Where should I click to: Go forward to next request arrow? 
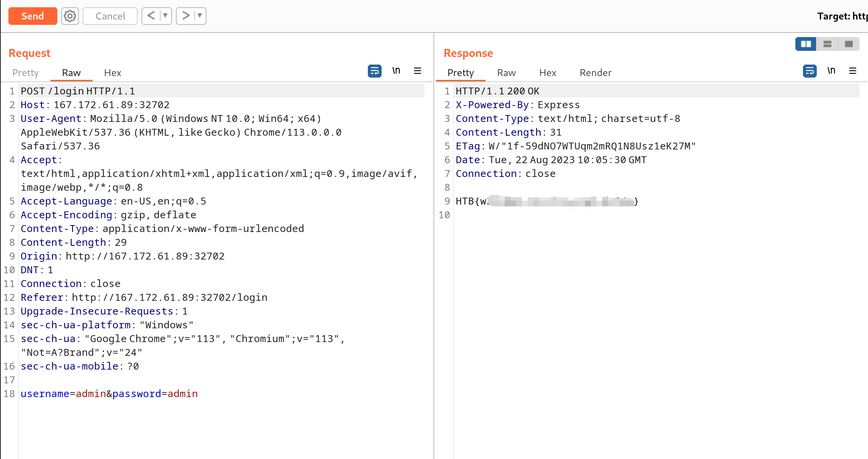pos(186,16)
